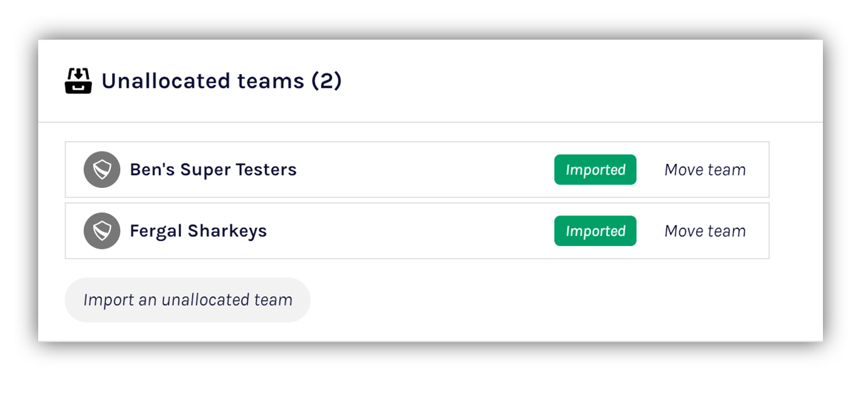Click the word 'Import' on the grey pill button
The height and width of the screenshot is (394, 868).
pos(108,300)
